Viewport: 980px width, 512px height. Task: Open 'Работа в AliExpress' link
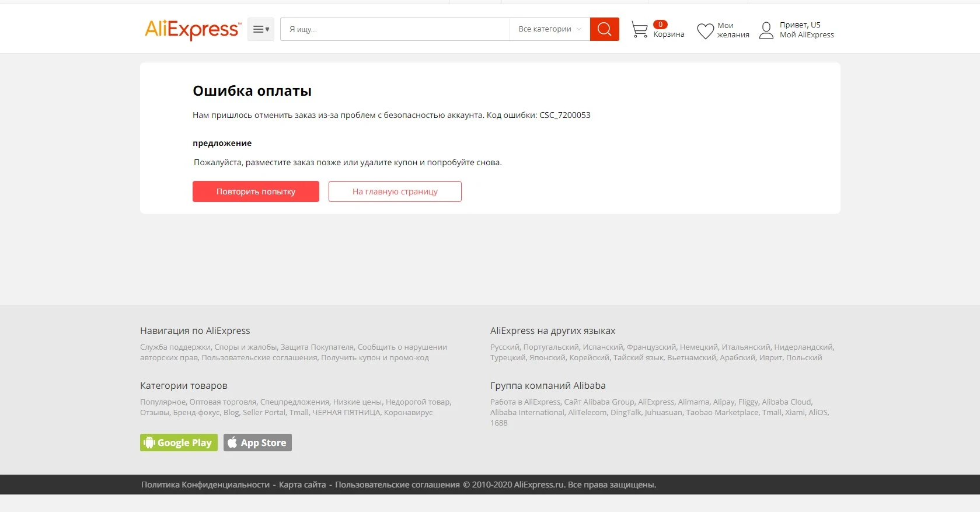pos(525,402)
